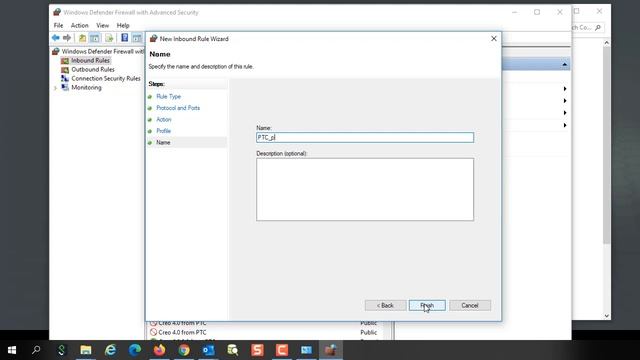Image resolution: width=640 pixels, height=360 pixels.
Task: Click the Forward navigation arrow in toolbar
Action: tap(67, 38)
